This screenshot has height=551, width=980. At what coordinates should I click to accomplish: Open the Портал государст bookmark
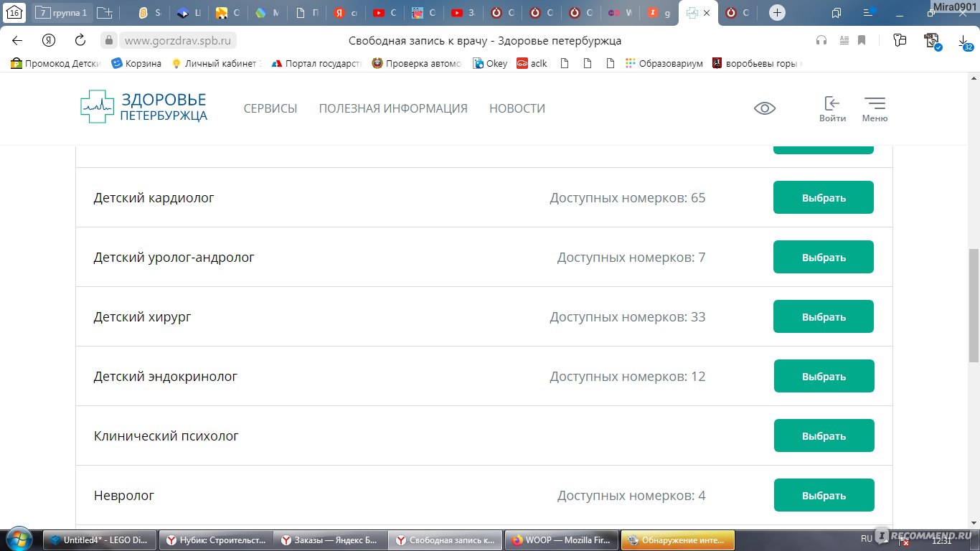(x=316, y=63)
